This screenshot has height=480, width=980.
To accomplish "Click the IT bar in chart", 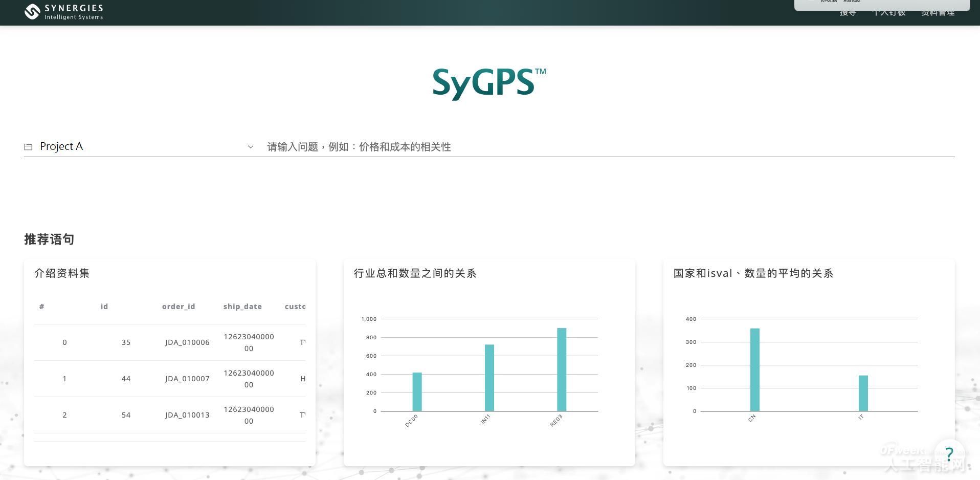I will point(863,393).
